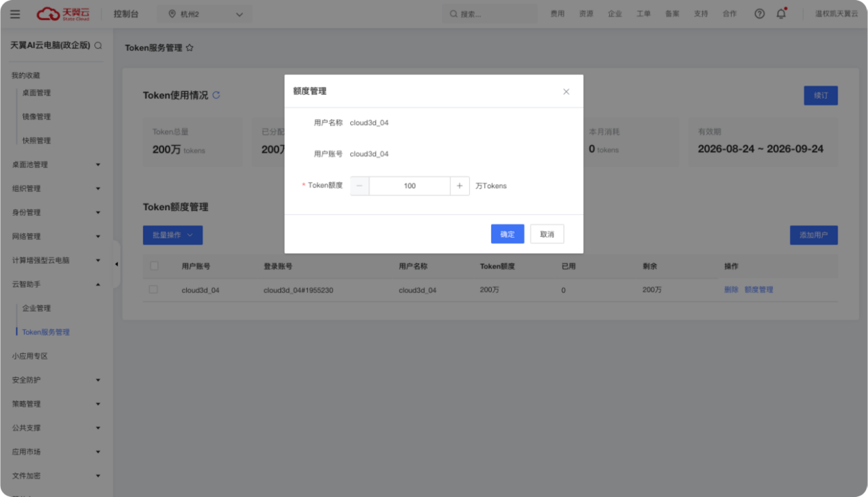The height and width of the screenshot is (497, 868).
Task: Open 镜像管理 under 我的收藏
Action: [36, 117]
